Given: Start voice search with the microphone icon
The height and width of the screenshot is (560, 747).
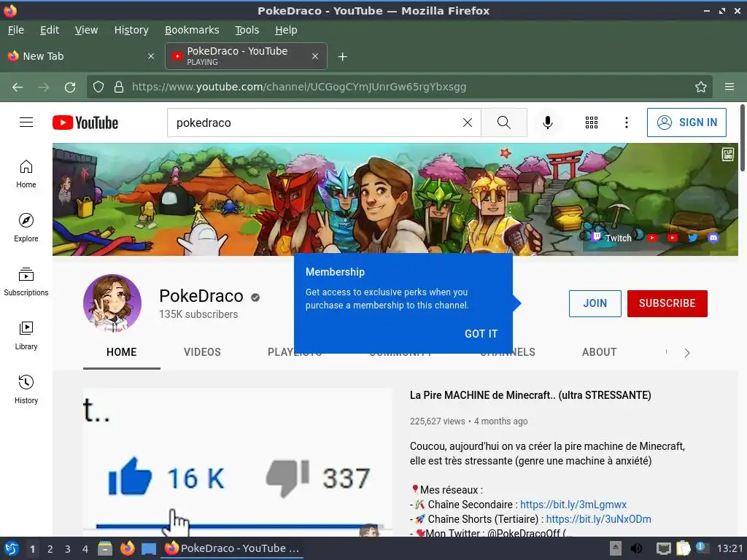Looking at the screenshot, I should click(x=548, y=122).
